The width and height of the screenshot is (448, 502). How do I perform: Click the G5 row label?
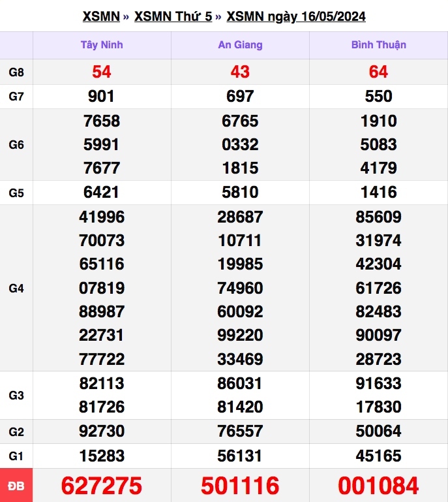16,193
